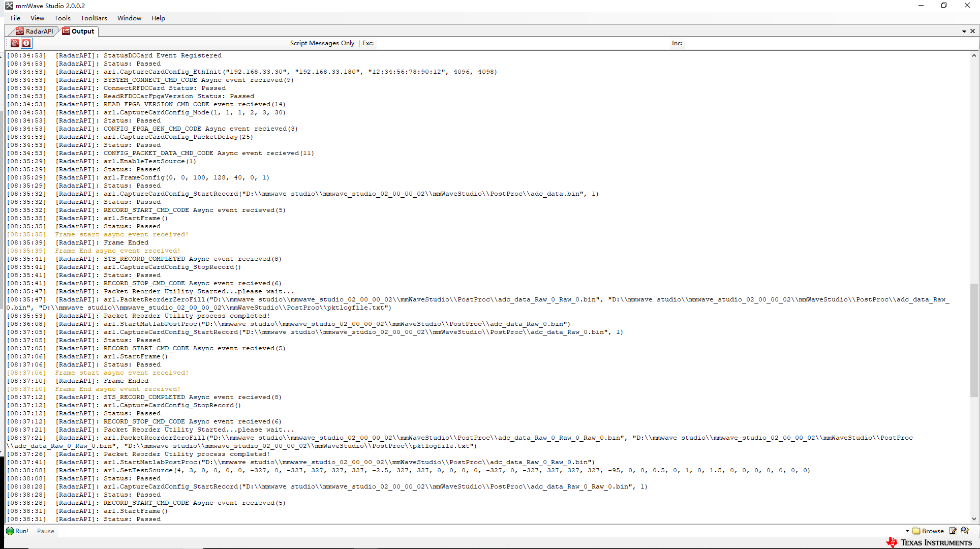Open the File menu
This screenshot has height=549, width=980.
(16, 18)
